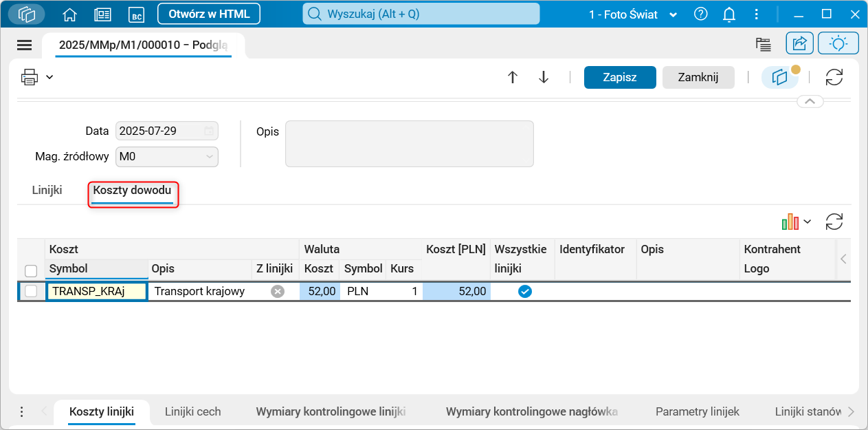The image size is (868, 430).
Task: Click the book assistant icon with orange dot
Action: 780,77
